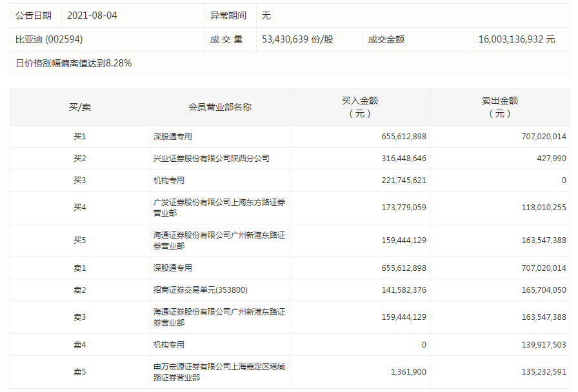This screenshot has height=392, width=578.
Task: Click the 成交金额 label
Action: (x=386, y=39)
